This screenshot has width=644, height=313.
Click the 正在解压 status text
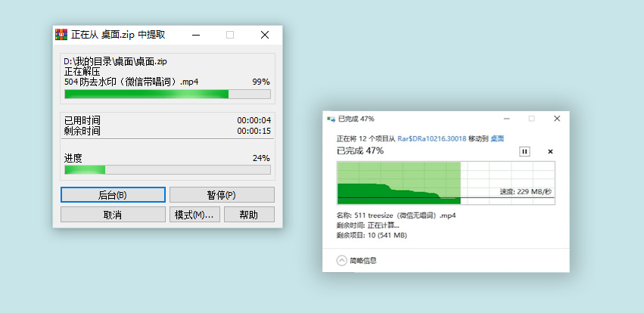(82, 72)
